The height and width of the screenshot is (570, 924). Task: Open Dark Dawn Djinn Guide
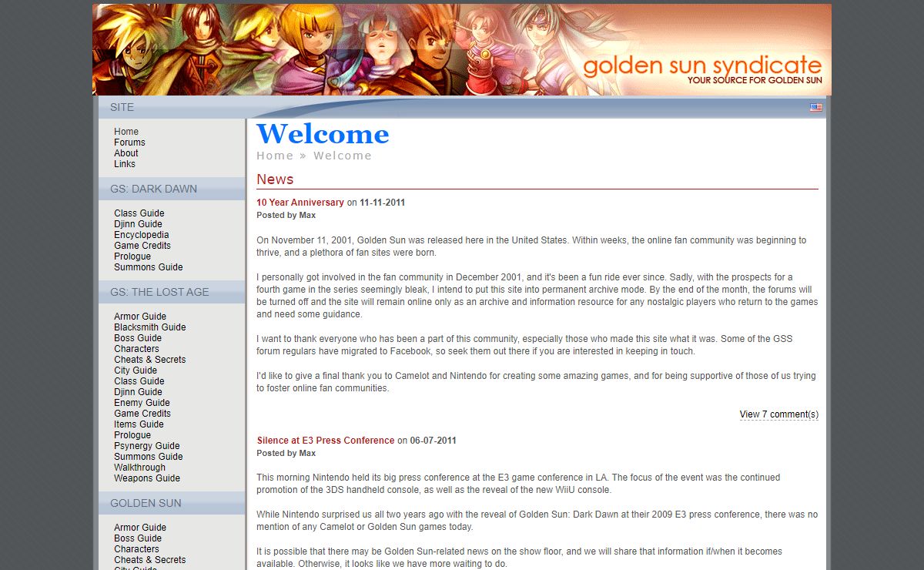pyautogui.click(x=139, y=224)
